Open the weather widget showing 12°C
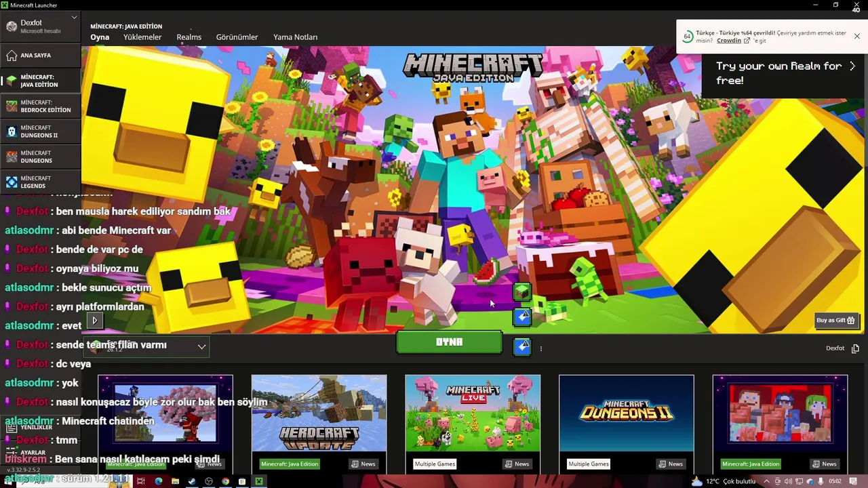The height and width of the screenshot is (488, 868). (x=723, y=481)
